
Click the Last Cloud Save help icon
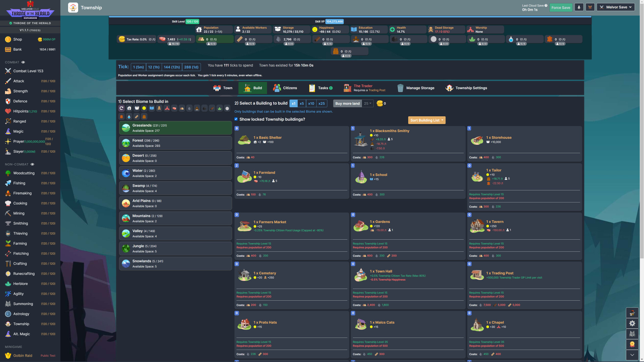click(546, 5)
